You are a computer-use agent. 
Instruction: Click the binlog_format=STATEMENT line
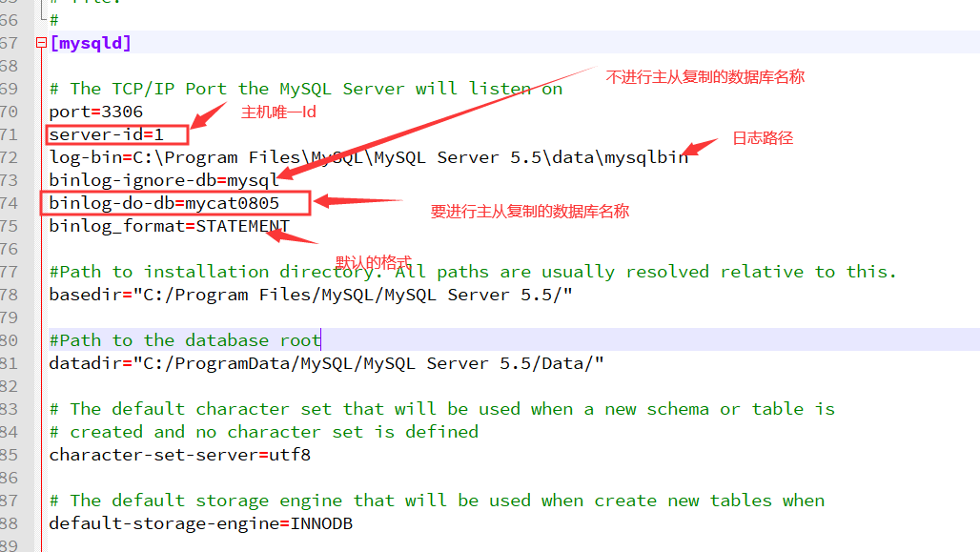click(170, 226)
